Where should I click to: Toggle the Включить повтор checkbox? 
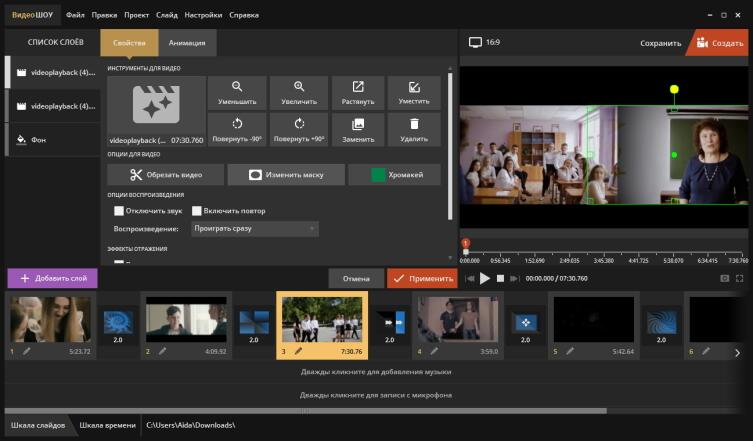[197, 211]
